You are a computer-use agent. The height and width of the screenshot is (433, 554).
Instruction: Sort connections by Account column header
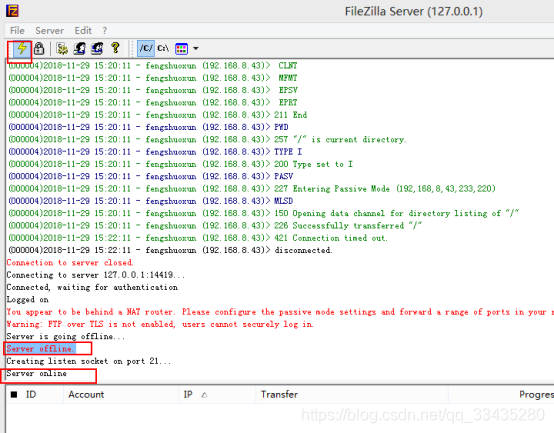coord(121,395)
